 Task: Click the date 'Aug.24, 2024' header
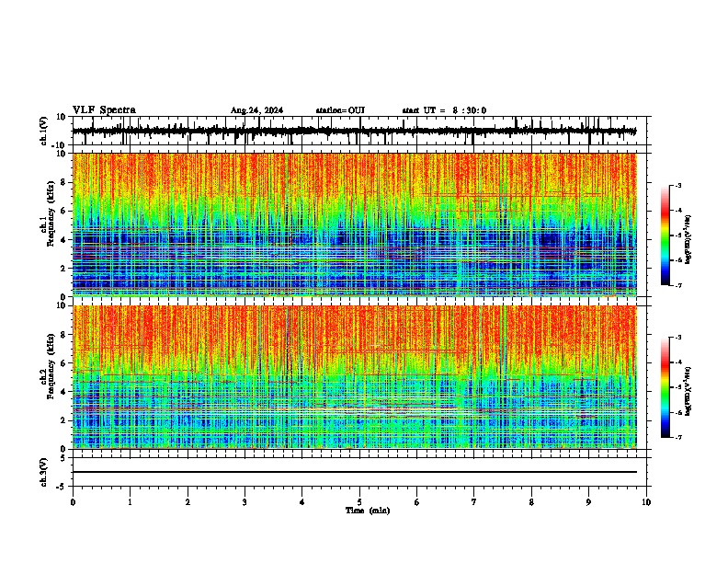(x=256, y=110)
